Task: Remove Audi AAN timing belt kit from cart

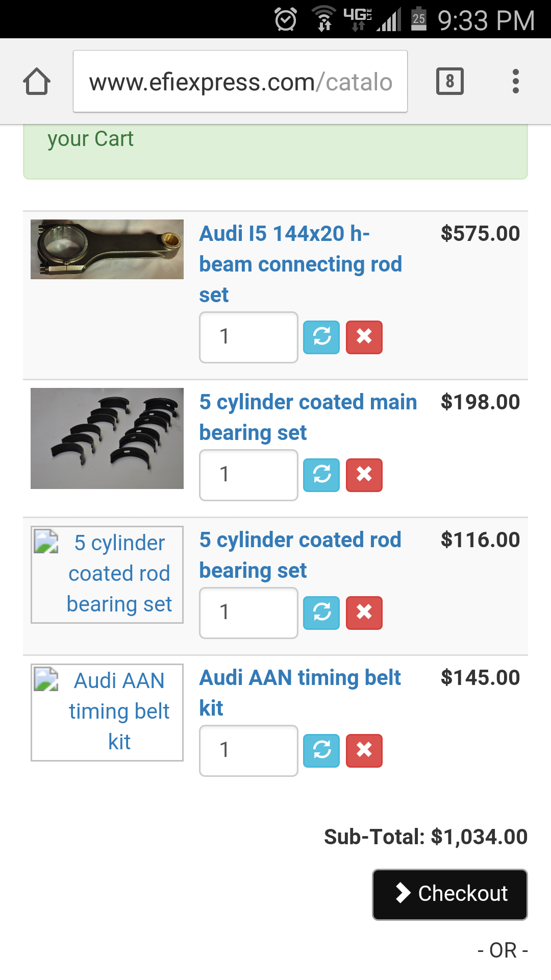Action: (x=364, y=750)
